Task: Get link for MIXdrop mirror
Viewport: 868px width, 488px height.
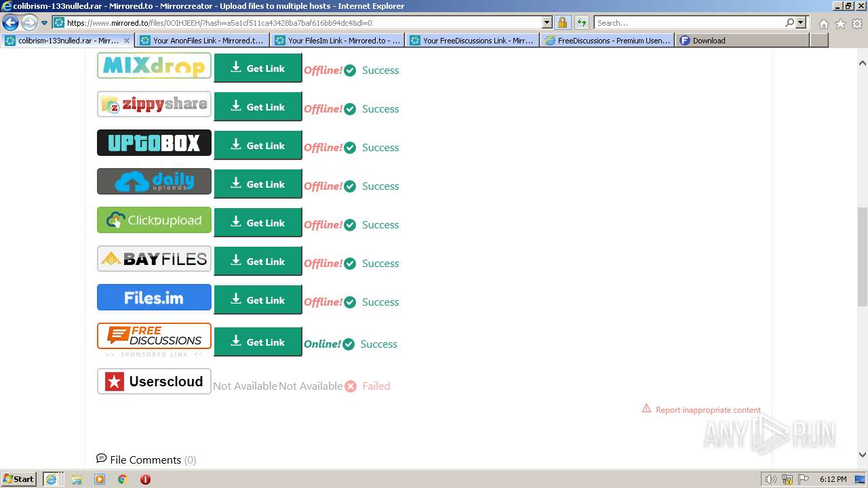Action: 258,68
